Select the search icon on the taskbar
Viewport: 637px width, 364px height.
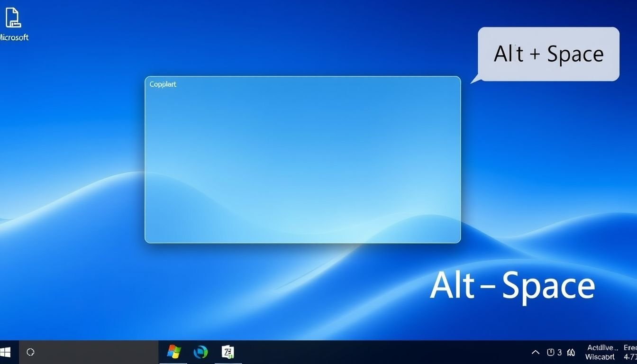tap(30, 352)
